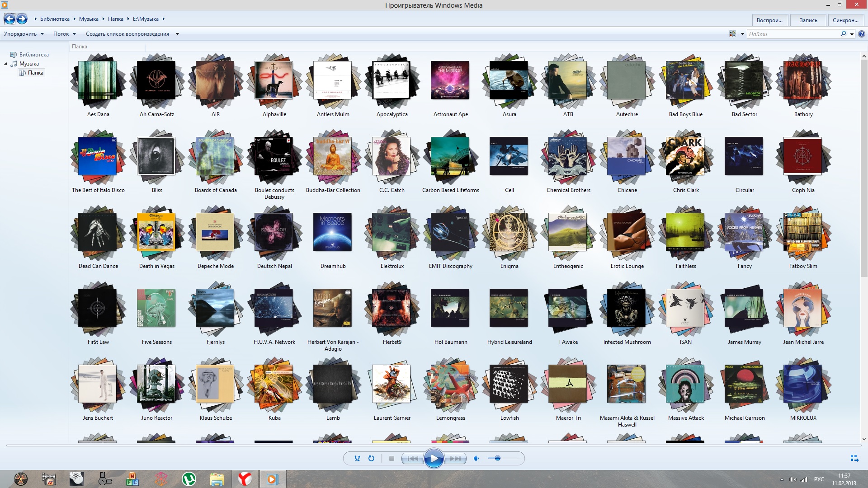Open the Синхронизация tab
Viewport: 868px width, 488px height.
click(x=845, y=20)
